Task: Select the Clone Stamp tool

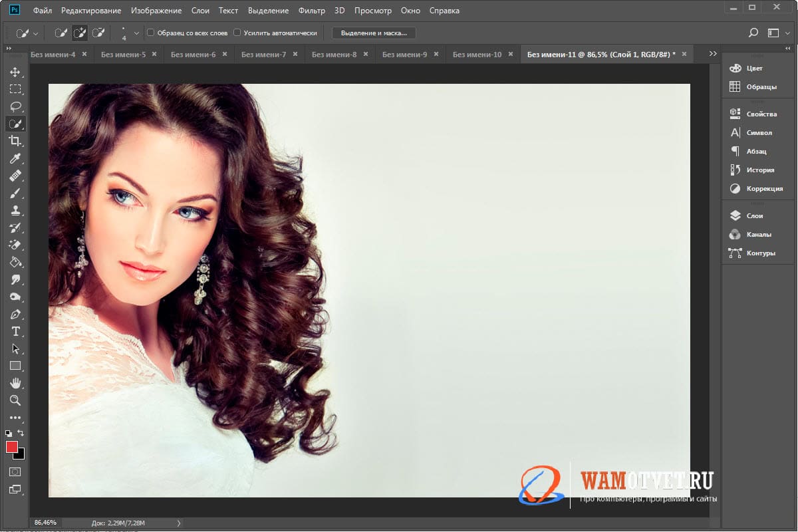Action: click(15, 210)
